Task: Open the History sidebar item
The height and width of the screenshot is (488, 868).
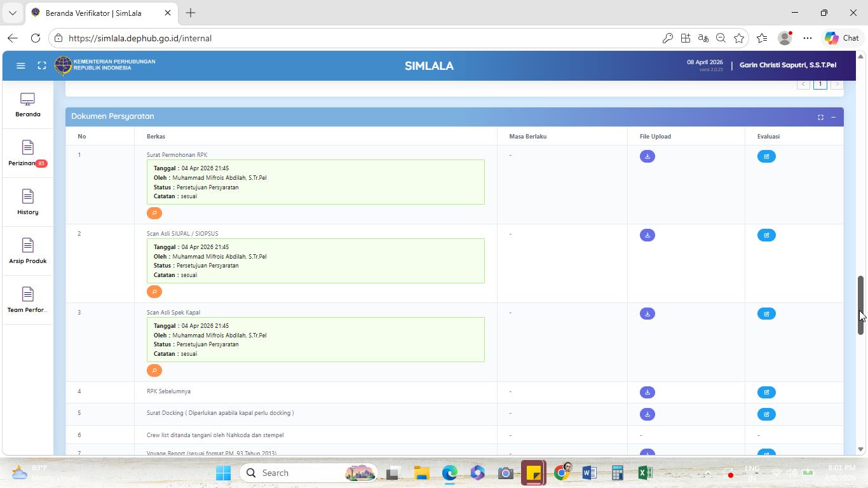Action: click(28, 203)
